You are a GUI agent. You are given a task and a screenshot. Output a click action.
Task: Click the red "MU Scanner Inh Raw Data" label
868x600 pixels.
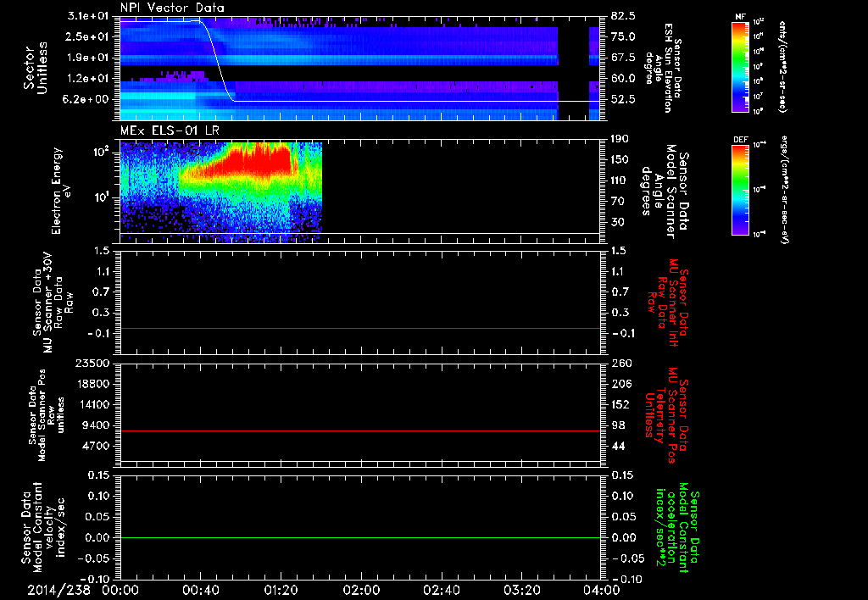pyautogui.click(x=668, y=303)
